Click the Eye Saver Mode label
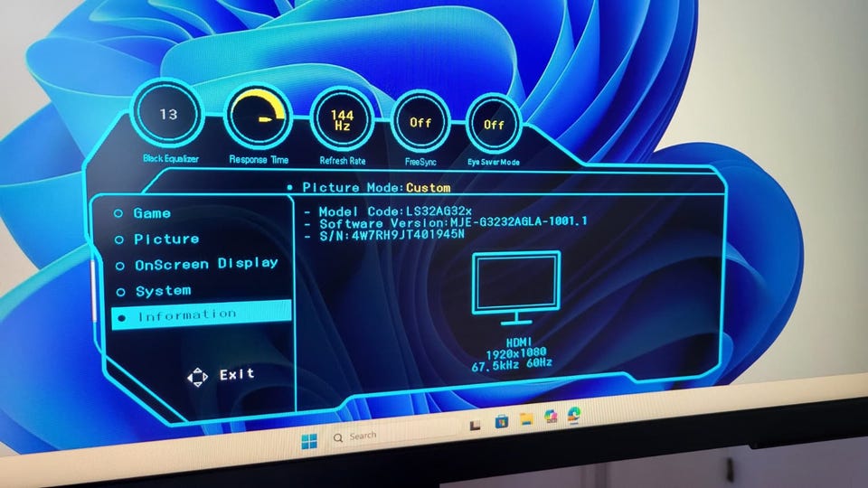 pyautogui.click(x=494, y=162)
